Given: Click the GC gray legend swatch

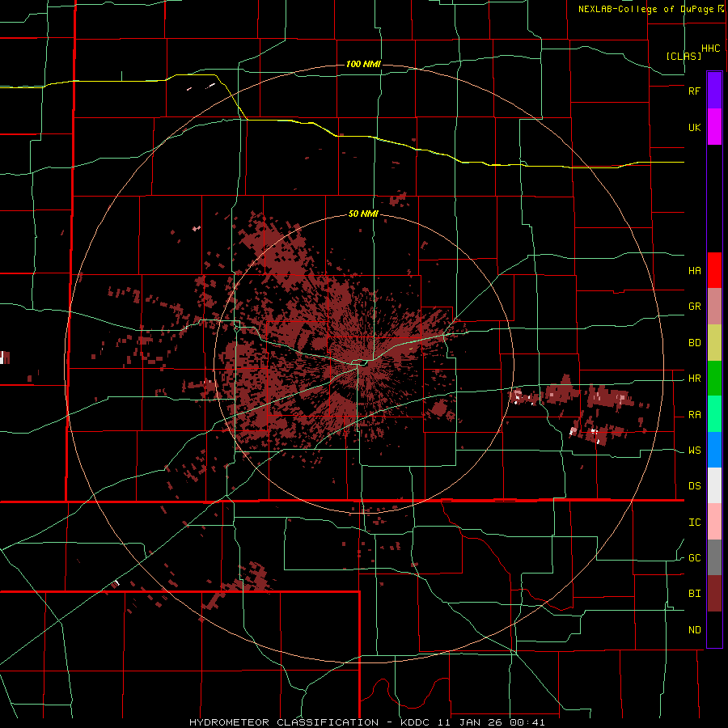Looking at the screenshot, I should (x=714, y=557).
